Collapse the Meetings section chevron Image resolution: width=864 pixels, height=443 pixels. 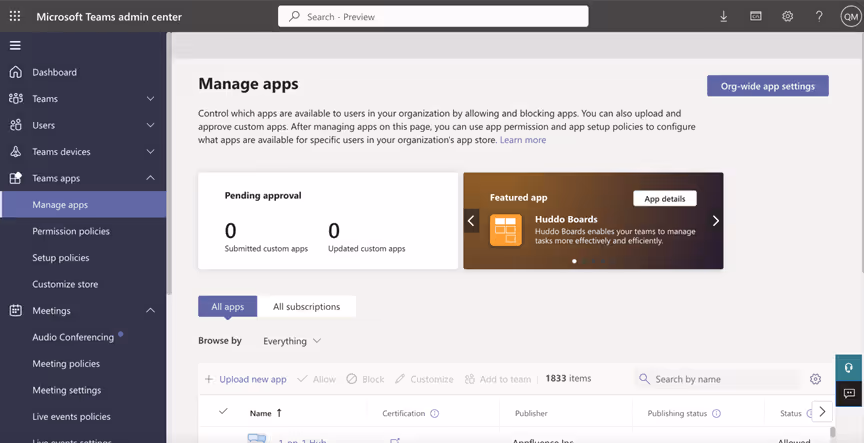tap(150, 310)
